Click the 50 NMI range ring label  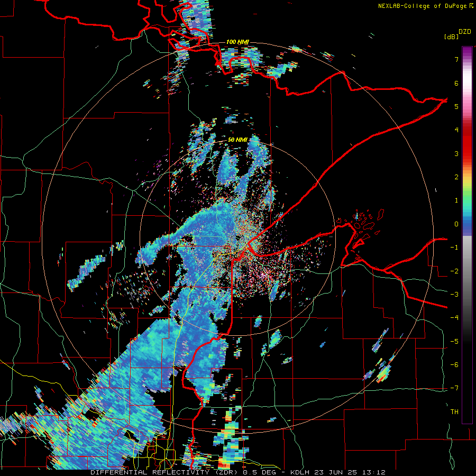click(x=237, y=140)
